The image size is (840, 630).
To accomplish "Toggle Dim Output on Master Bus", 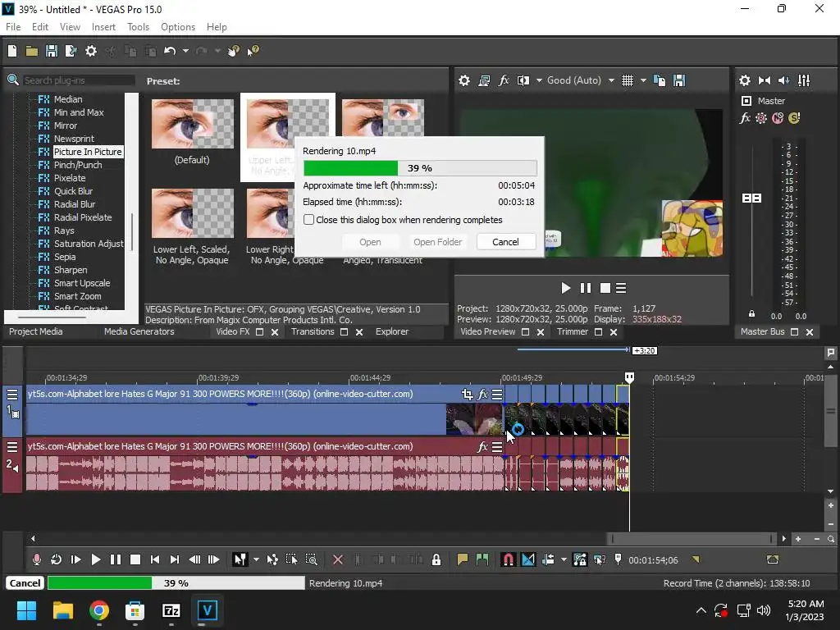I will click(x=783, y=80).
